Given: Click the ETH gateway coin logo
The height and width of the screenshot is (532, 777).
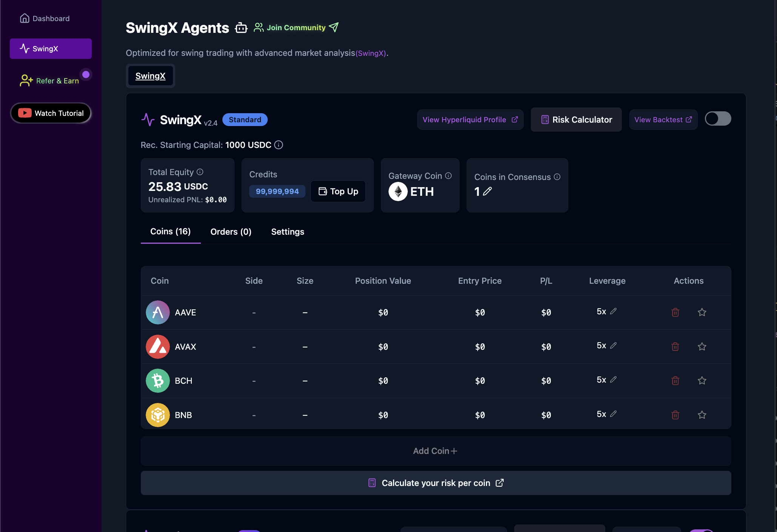Looking at the screenshot, I should 397,191.
